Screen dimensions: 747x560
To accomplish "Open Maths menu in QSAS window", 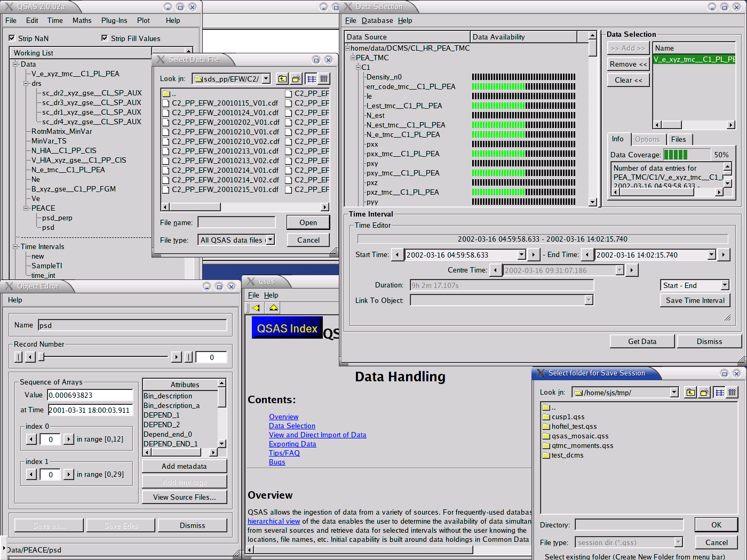I will point(82,20).
